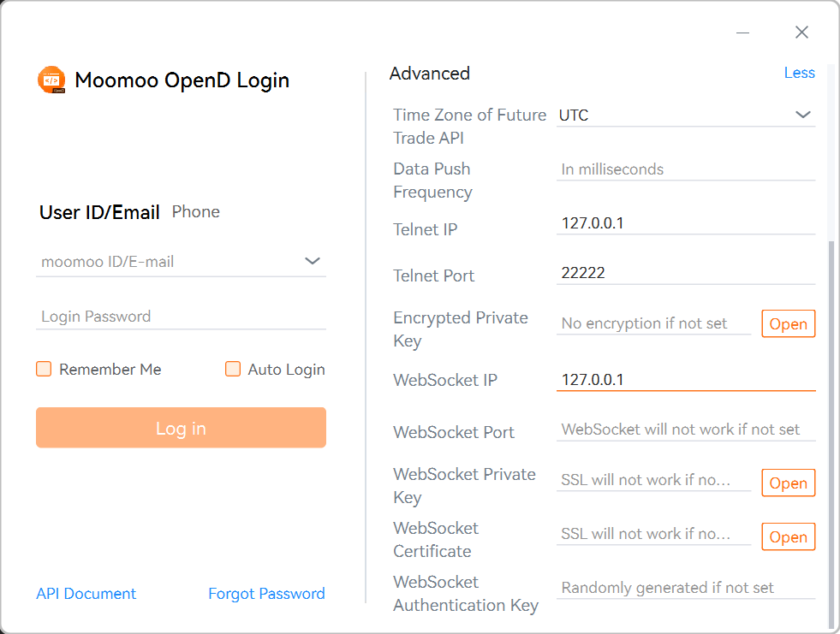
Task: Open the API Document link
Action: pos(86,593)
